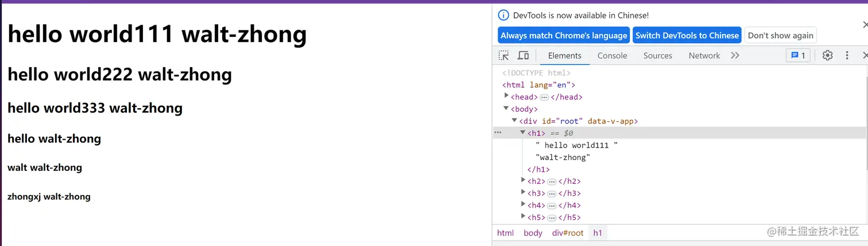Show more DevTools tabs chevron
This screenshot has height=246, width=868.
click(735, 55)
